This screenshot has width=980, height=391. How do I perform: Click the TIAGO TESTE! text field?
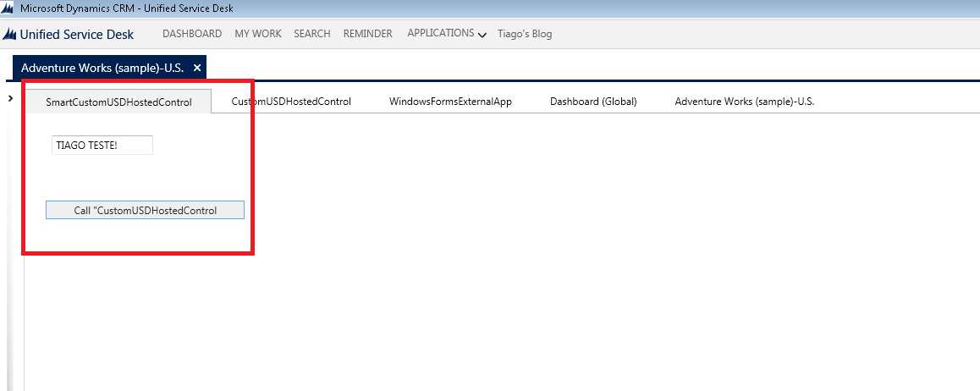pos(102,146)
